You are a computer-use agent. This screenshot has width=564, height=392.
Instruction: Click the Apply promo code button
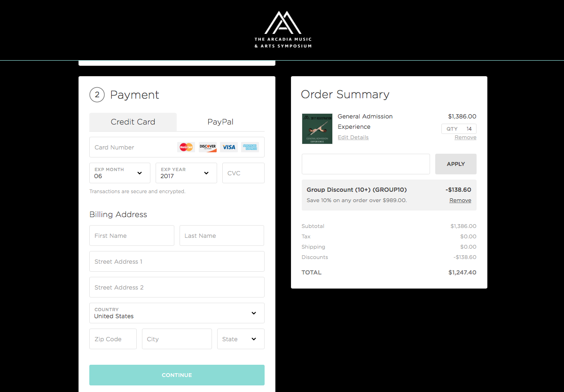point(456,164)
